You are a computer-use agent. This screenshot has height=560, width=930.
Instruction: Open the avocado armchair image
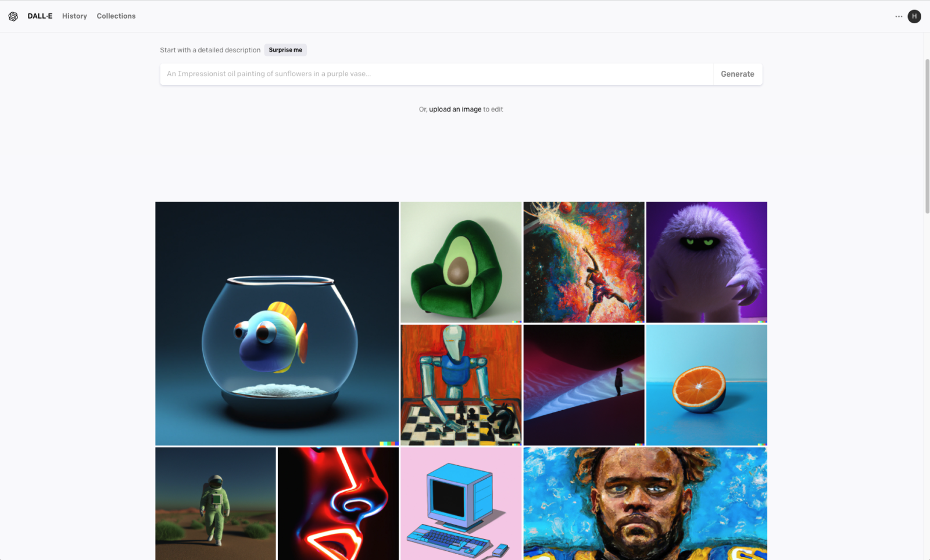point(461,262)
